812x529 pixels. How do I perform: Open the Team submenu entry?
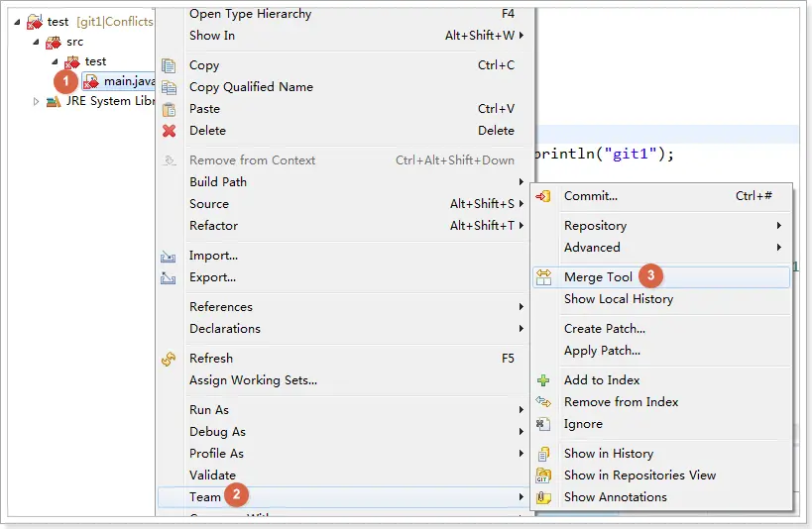point(343,497)
